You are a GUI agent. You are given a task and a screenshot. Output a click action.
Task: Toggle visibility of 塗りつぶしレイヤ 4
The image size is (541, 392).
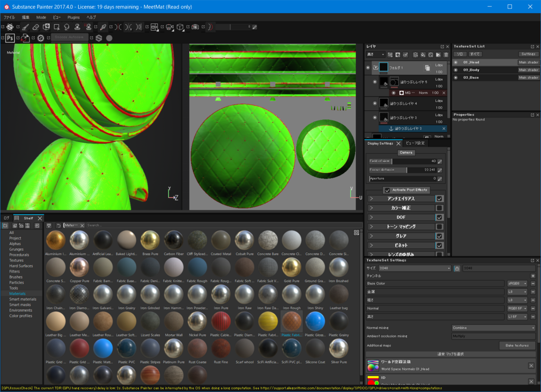coord(375,103)
